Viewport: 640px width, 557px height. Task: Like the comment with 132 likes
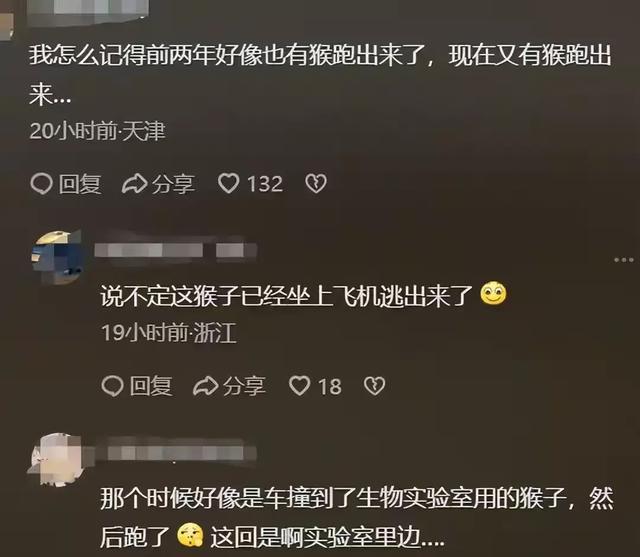click(228, 183)
